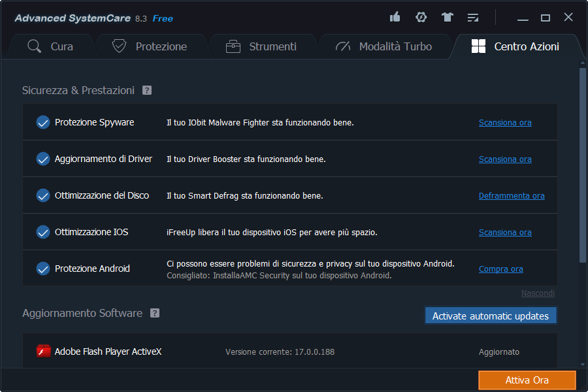Click help icon beside Sicurezza & Prestazioni
Image resolution: width=588 pixels, height=392 pixels.
pyautogui.click(x=147, y=90)
